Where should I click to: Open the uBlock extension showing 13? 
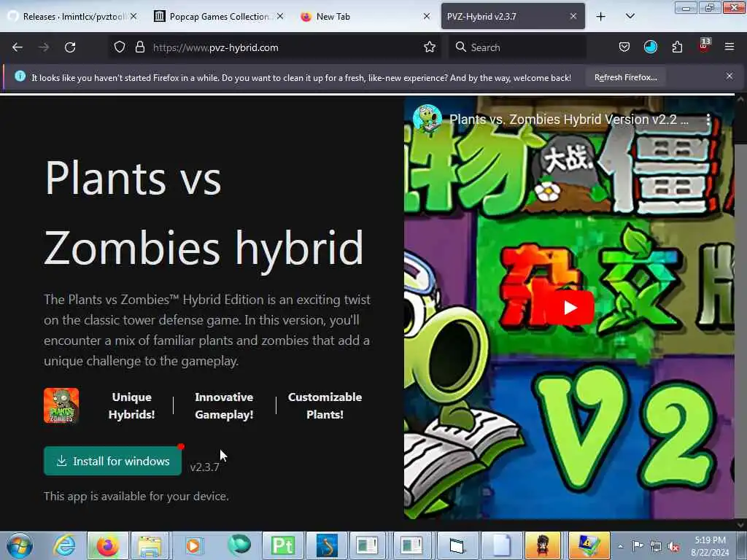(704, 46)
